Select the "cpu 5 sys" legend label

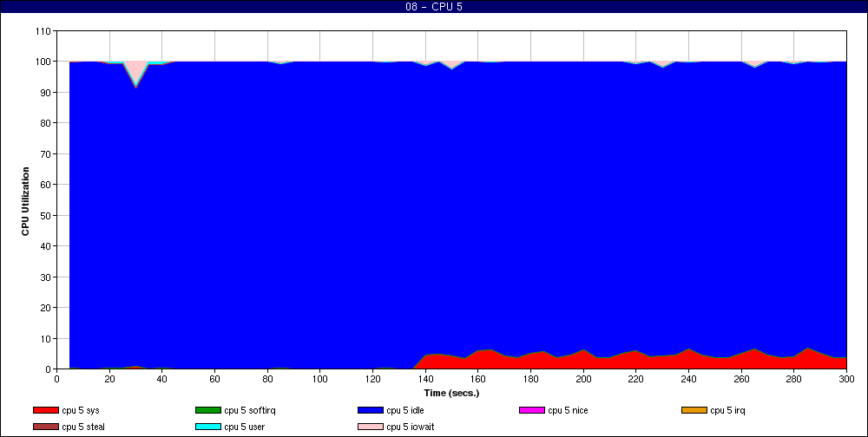point(81,410)
